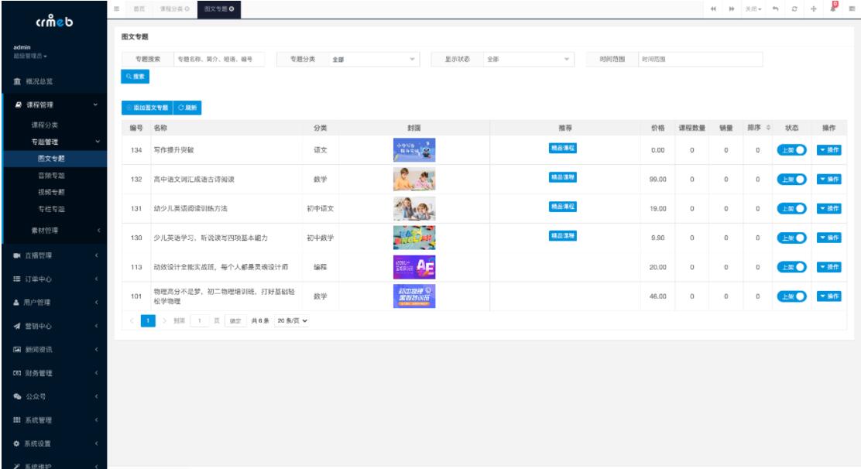Image resolution: width=868 pixels, height=469 pixels.
Task: Toggle 上架 switch for course 131
Action: [x=791, y=208]
